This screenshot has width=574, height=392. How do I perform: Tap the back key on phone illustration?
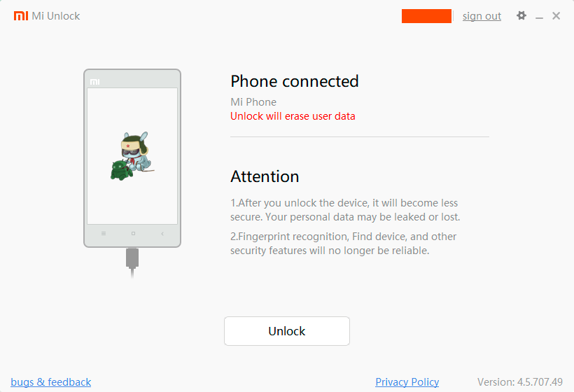coord(162,234)
